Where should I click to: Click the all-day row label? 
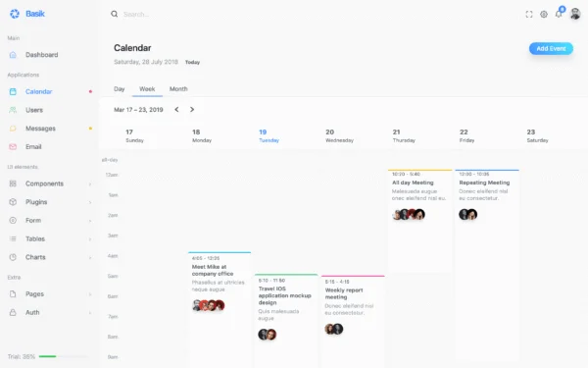[110, 160]
